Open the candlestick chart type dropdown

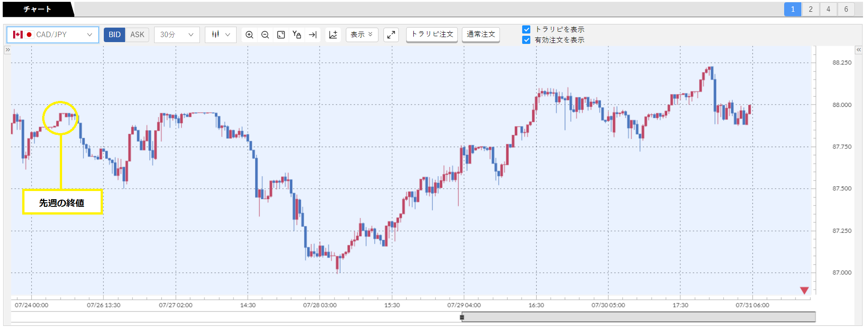tap(221, 34)
